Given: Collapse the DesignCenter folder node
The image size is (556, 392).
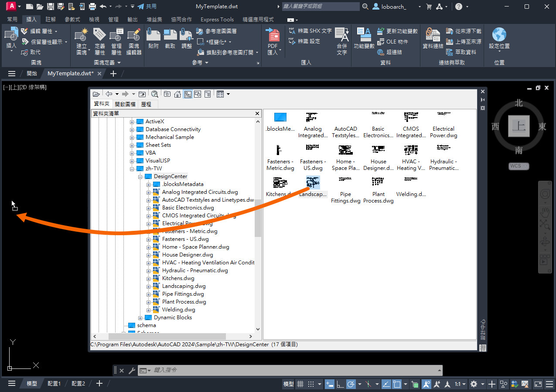Looking at the screenshot, I should 140,176.
